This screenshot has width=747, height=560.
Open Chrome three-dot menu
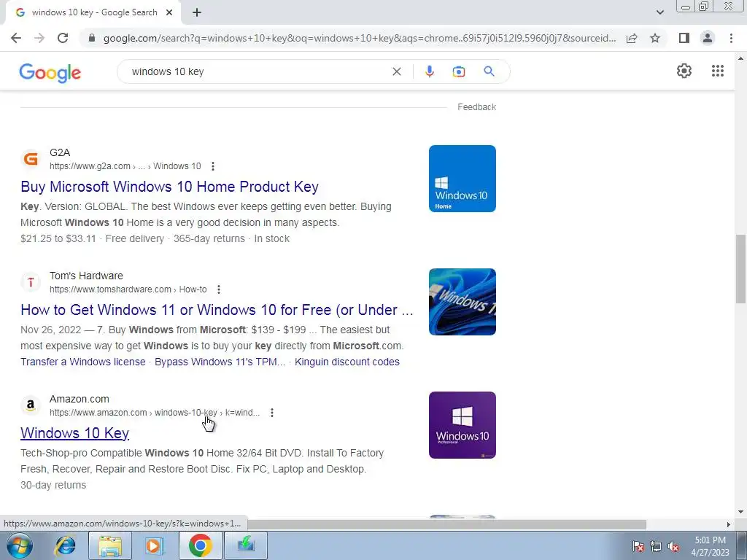(x=731, y=38)
